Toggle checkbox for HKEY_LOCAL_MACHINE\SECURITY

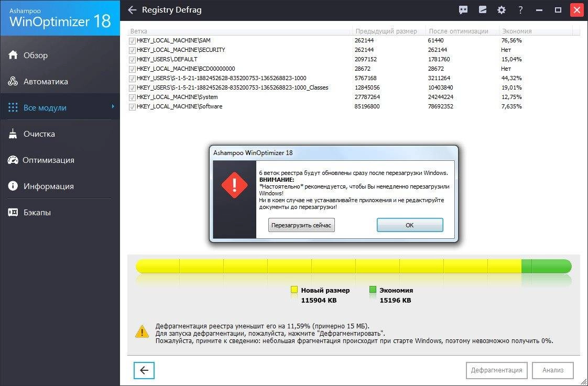point(132,50)
